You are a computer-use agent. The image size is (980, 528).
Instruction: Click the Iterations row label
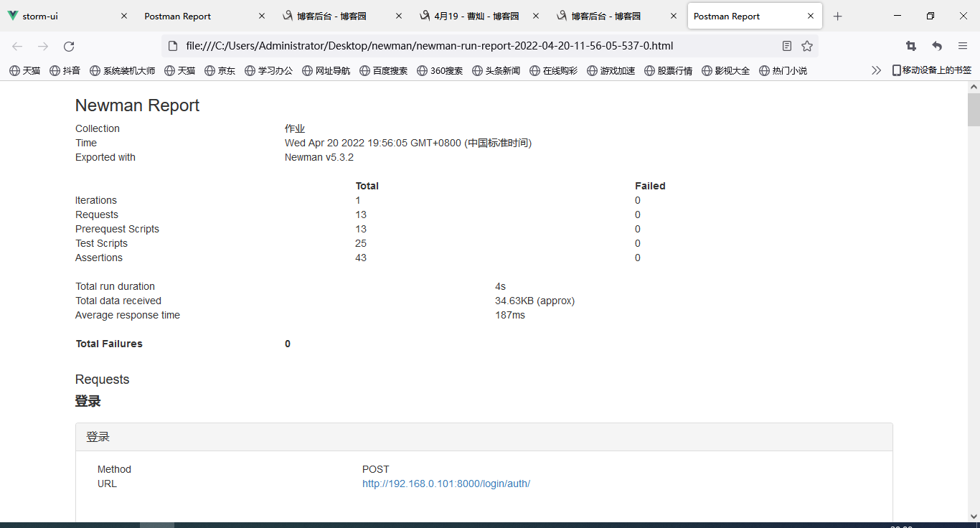point(96,200)
